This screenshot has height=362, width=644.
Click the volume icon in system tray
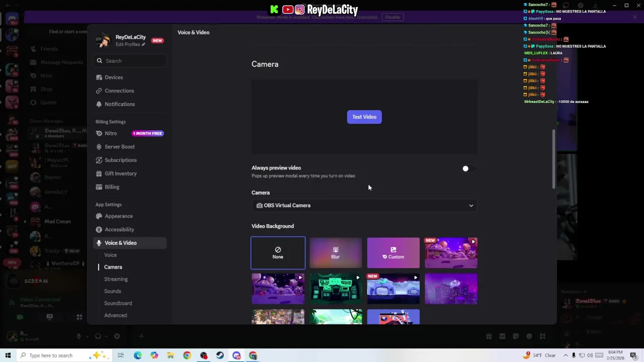(590, 355)
